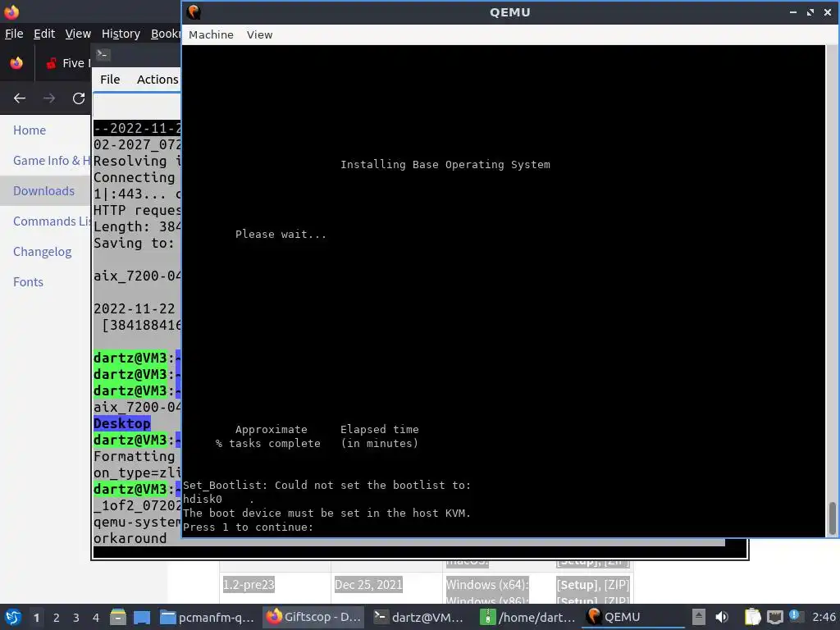Screen dimensions: 840x630
Task: Open the View menu in QEMU
Action: [259, 34]
